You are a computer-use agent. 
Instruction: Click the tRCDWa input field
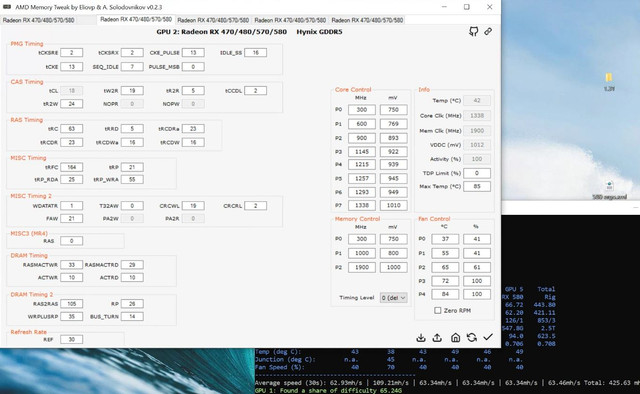point(132,142)
